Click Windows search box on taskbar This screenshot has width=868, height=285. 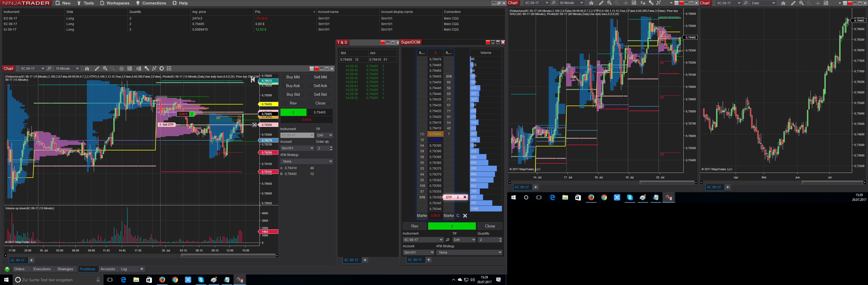click(57, 280)
